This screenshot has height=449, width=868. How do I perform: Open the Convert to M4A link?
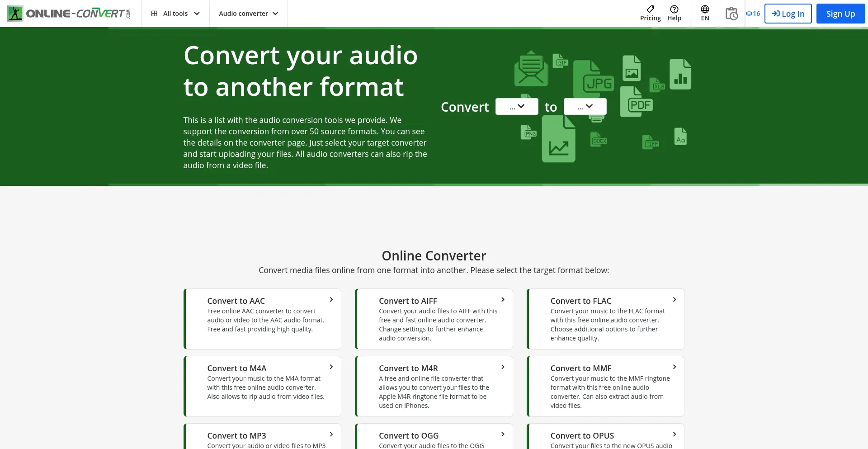(x=237, y=368)
